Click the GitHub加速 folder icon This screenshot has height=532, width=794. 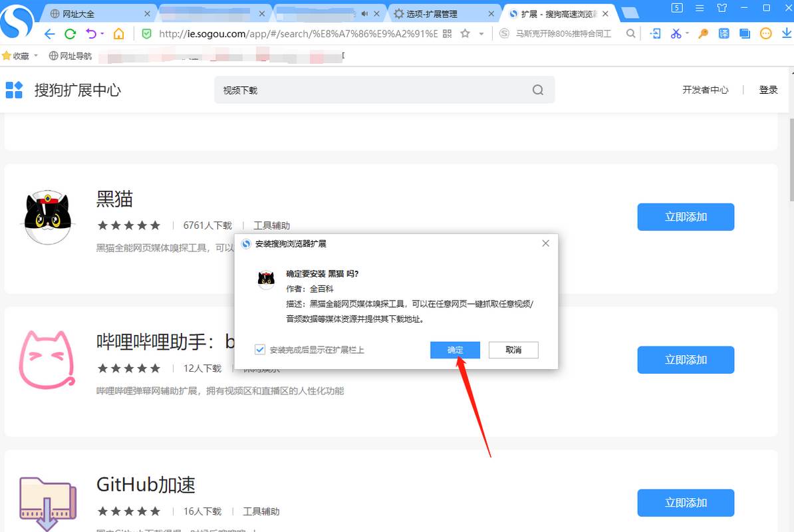[48, 503]
